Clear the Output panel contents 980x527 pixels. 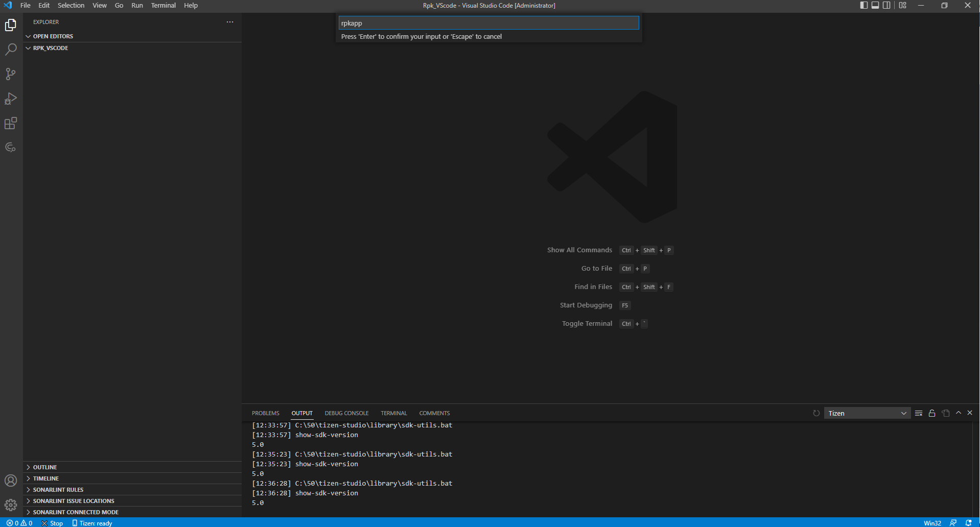[x=919, y=413]
